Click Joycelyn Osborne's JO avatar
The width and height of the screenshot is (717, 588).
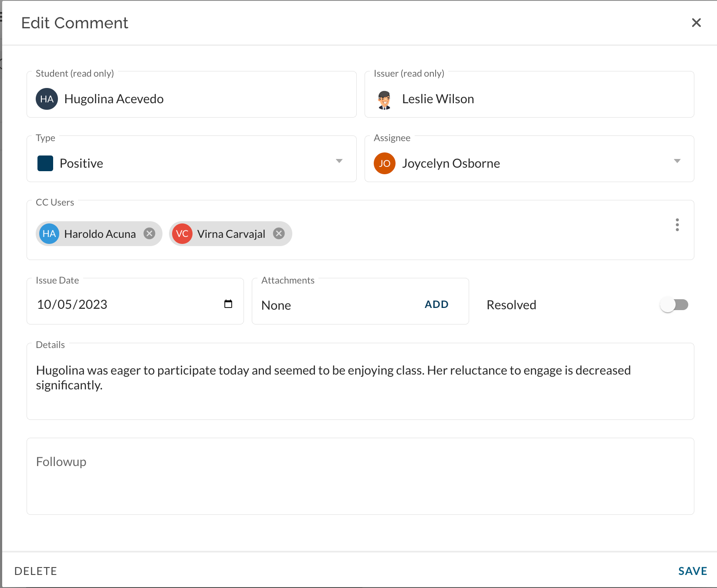(384, 163)
